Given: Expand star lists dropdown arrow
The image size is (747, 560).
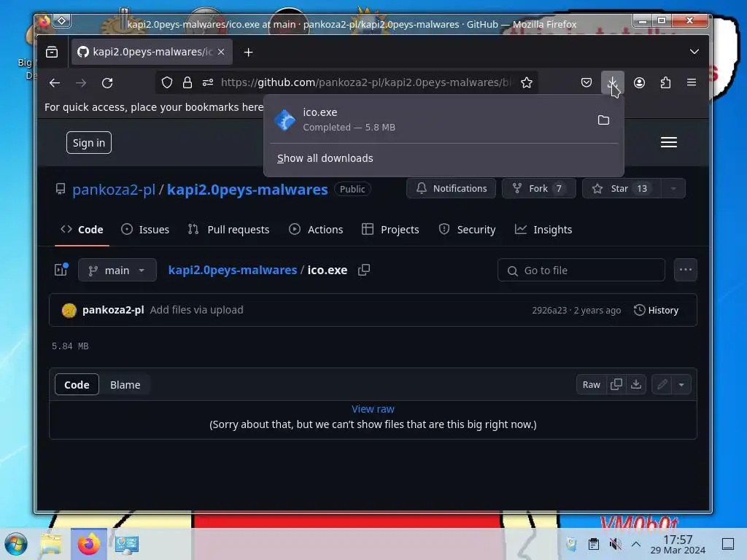Looking at the screenshot, I should (673, 189).
